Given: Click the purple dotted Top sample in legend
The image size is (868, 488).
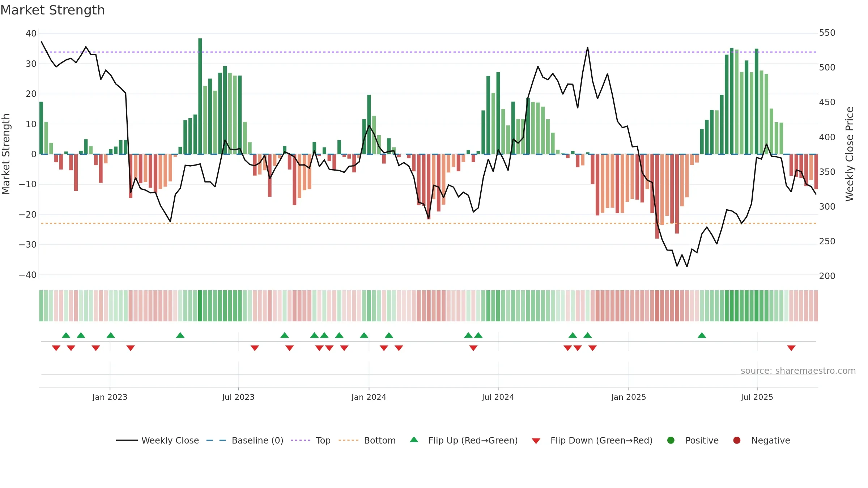Looking at the screenshot, I should pyautogui.click(x=301, y=440).
